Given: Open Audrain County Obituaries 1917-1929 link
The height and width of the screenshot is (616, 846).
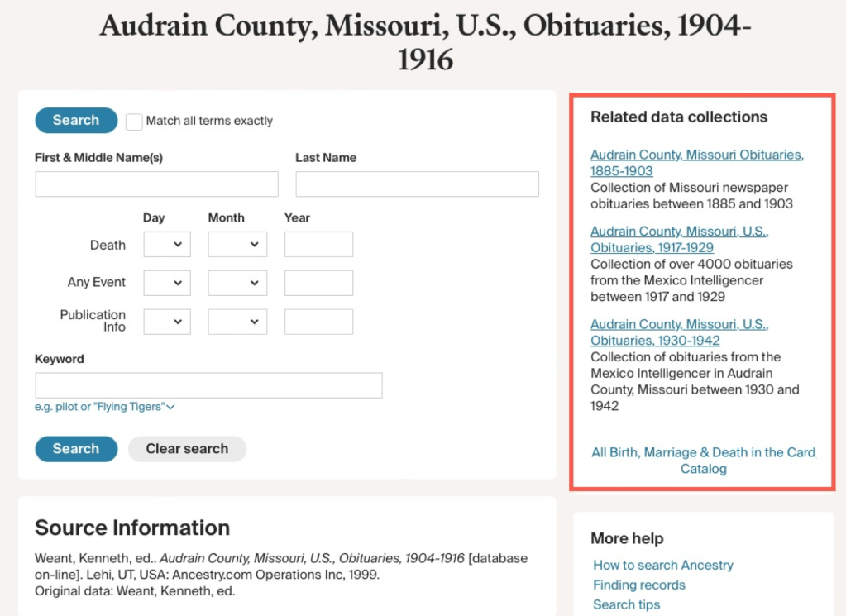Looking at the screenshot, I should pos(679,240).
